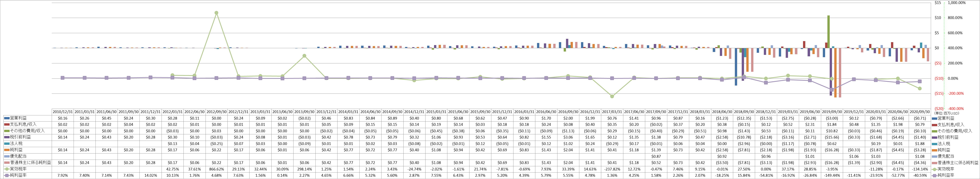Select the 2012/09/30 column header
The height and width of the screenshot is (179, 980).
point(216,112)
